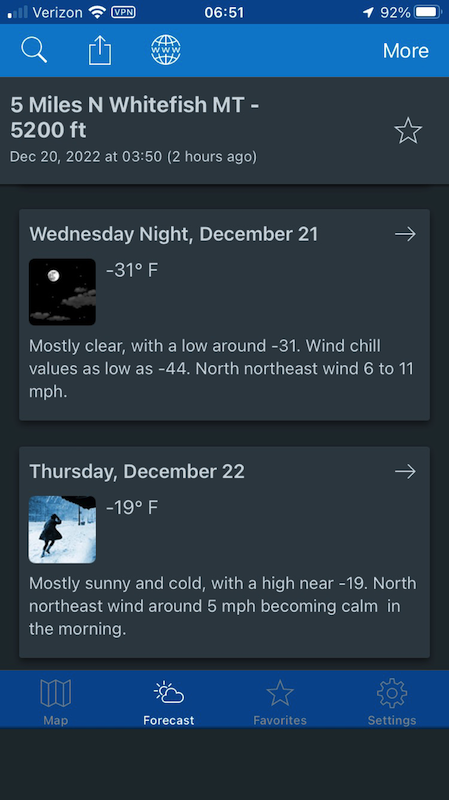Select the Wednesday Night, December 21 heading
Screen dimensions: 449x800
pos(173,234)
